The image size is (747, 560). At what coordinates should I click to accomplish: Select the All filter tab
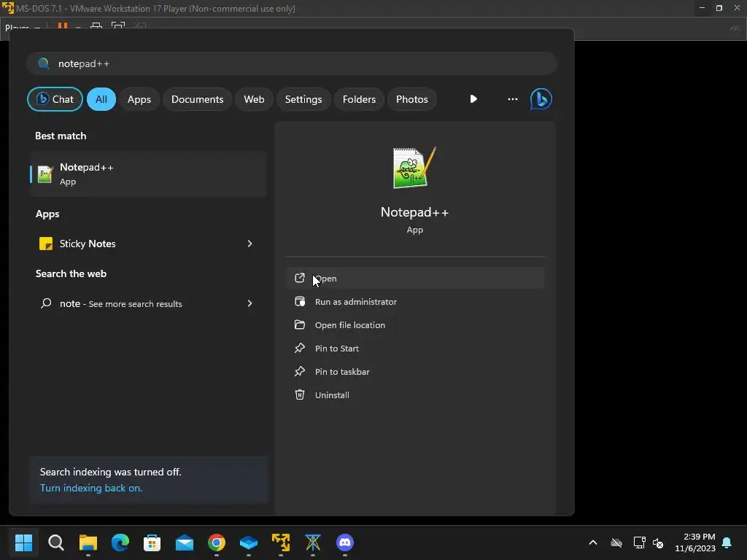click(101, 99)
